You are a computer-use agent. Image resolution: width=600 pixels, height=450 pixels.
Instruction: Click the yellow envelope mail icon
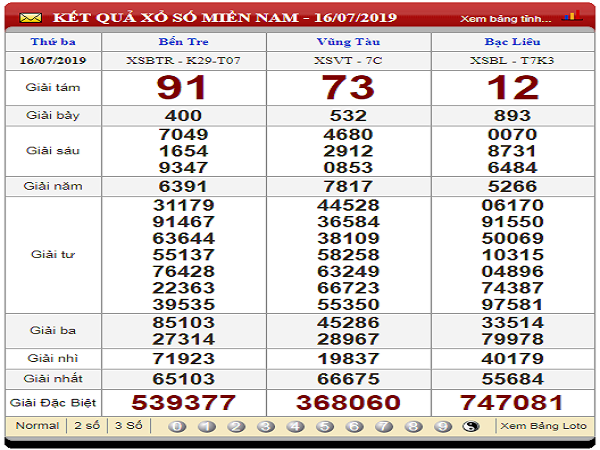[x=31, y=18]
